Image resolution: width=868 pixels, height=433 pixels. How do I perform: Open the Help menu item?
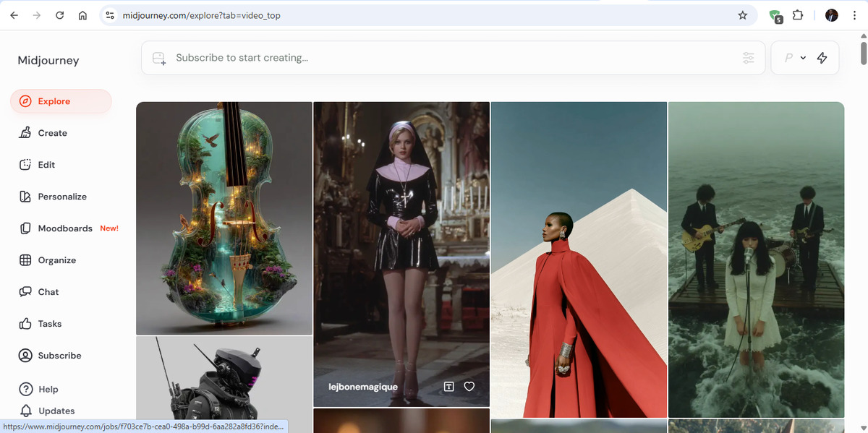click(x=48, y=389)
